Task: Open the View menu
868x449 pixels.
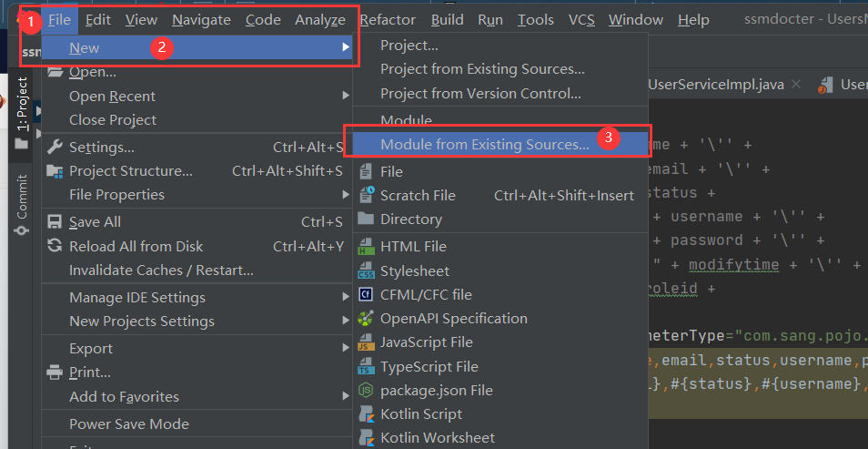Action: 141,20
